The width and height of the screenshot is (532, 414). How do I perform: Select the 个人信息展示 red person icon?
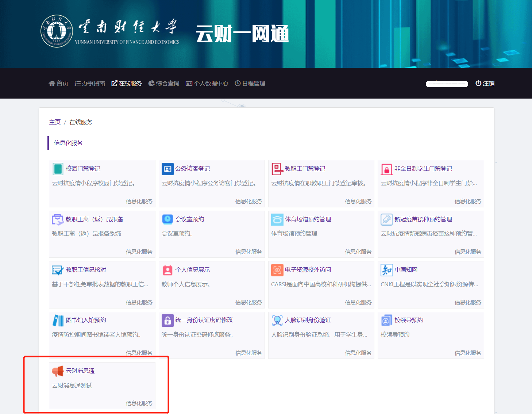point(167,270)
